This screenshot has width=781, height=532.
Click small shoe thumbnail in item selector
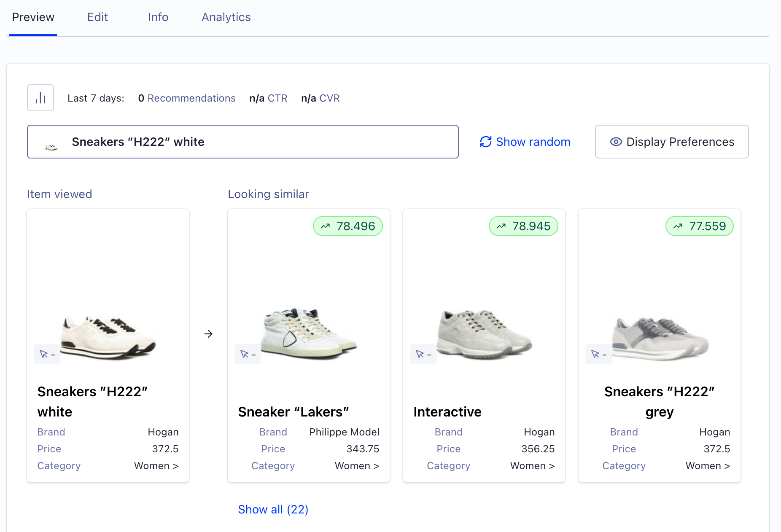coord(51,147)
